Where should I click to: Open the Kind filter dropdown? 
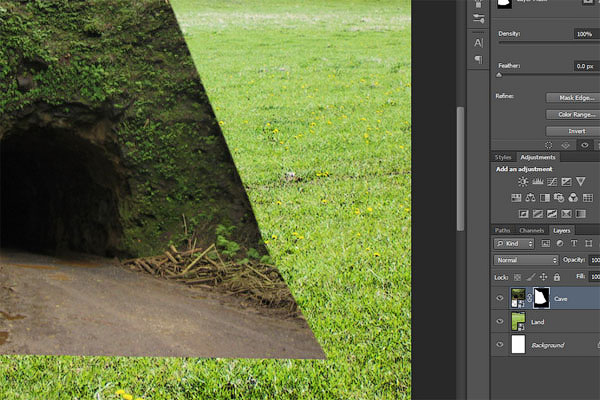tap(514, 243)
